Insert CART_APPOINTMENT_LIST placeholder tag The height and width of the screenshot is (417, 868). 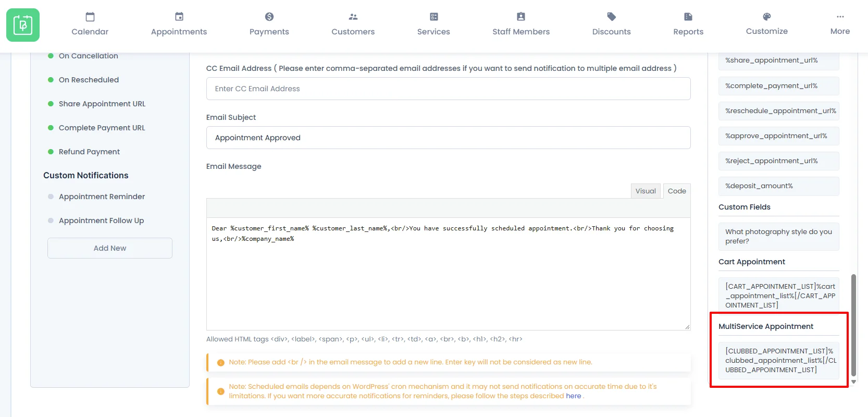point(779,296)
